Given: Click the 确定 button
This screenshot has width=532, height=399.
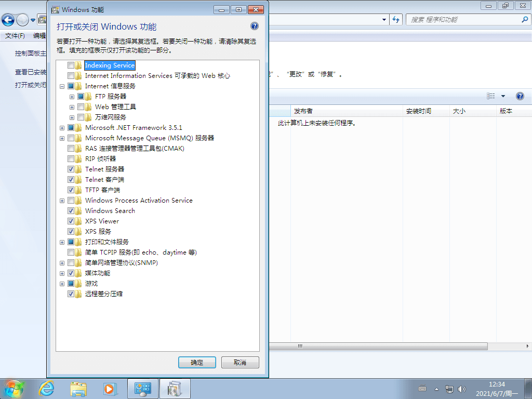Looking at the screenshot, I should [197, 362].
